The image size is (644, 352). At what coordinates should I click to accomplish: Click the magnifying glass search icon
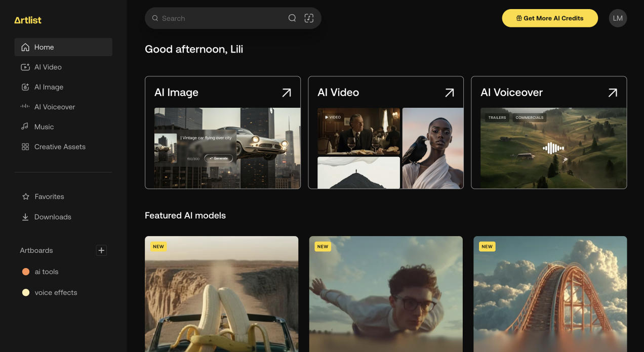click(292, 18)
